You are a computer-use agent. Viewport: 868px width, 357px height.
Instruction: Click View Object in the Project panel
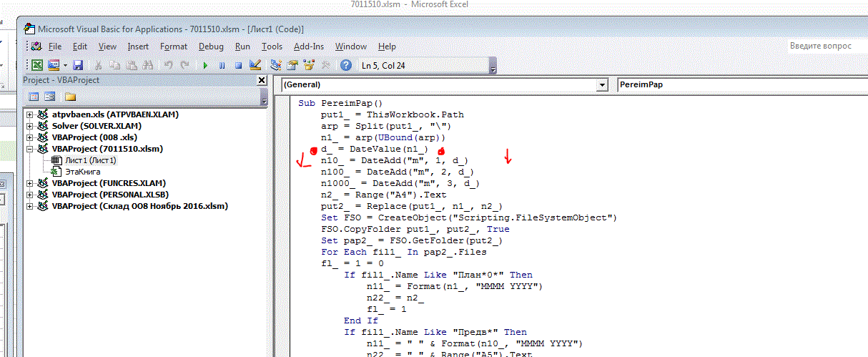49,97
